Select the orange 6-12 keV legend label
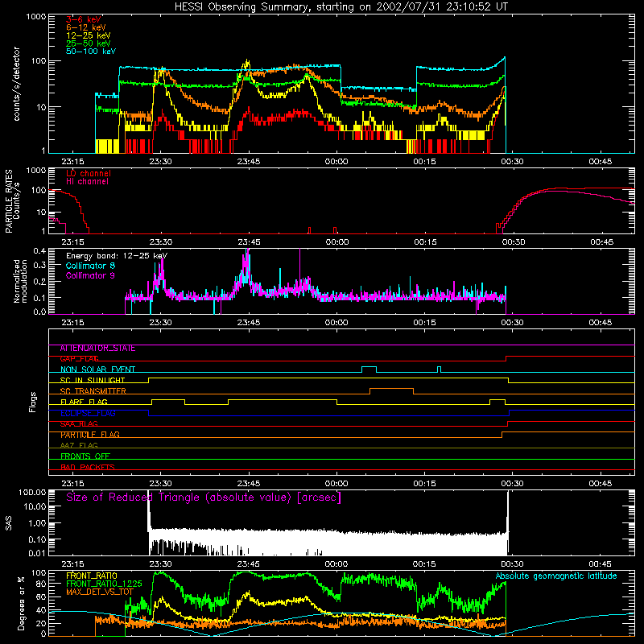The width and height of the screenshot is (644, 644). (86, 27)
